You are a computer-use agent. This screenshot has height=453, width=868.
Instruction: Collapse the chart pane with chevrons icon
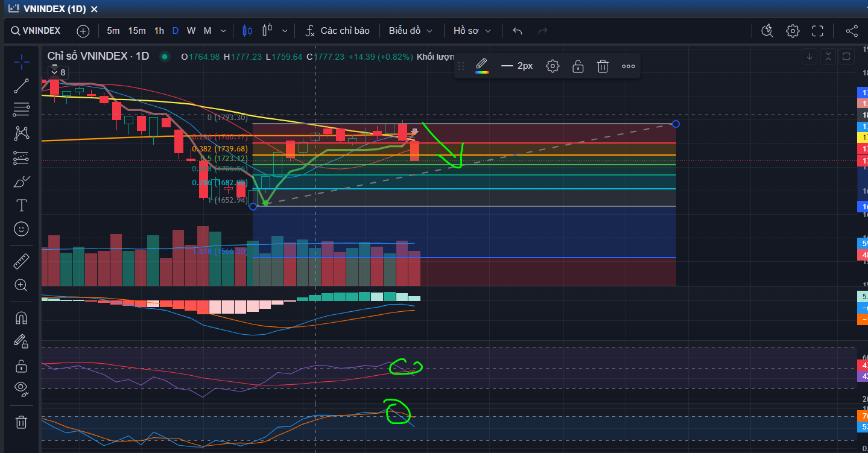pyautogui.click(x=828, y=57)
